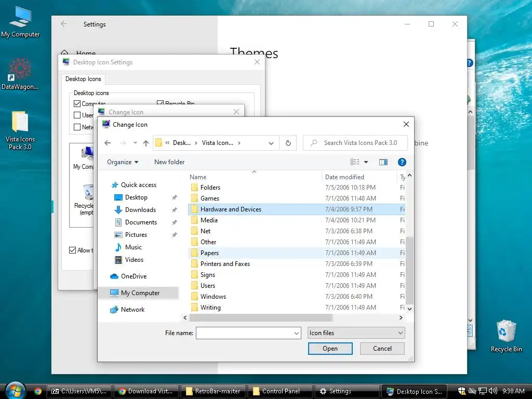This screenshot has height=399, width=532.
Task: Click the Cancel button
Action: click(382, 349)
